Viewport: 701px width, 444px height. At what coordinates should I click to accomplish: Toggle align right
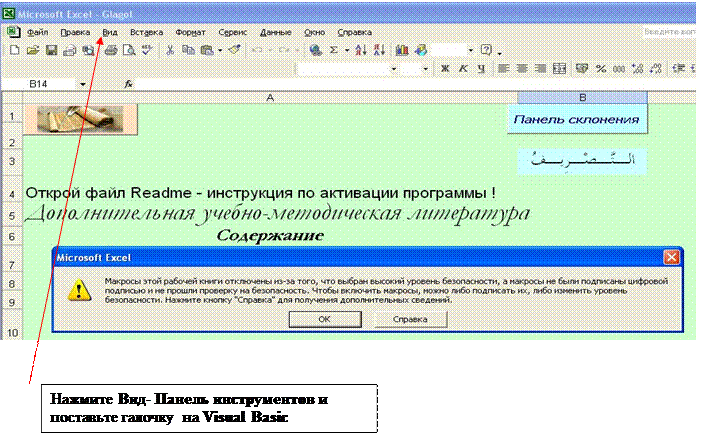[x=541, y=68]
